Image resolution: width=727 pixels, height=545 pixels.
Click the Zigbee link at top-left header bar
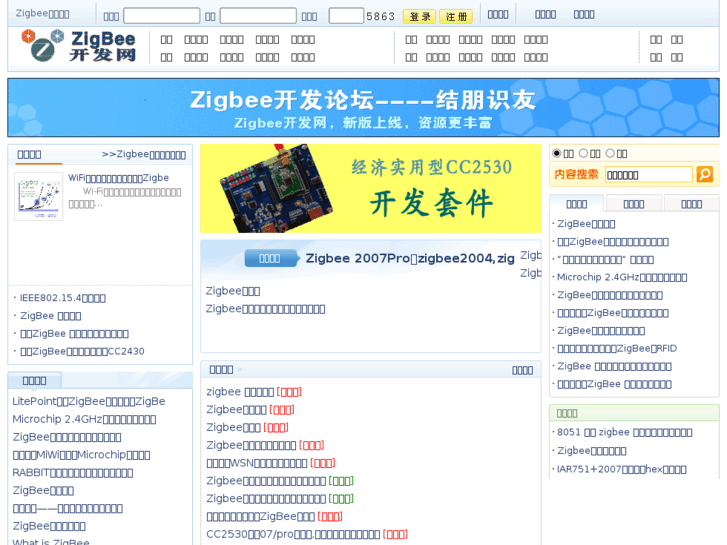(x=42, y=13)
